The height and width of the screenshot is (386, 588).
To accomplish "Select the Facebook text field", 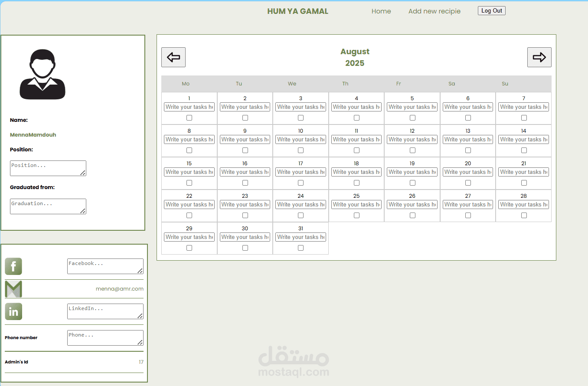I will click(x=105, y=266).
